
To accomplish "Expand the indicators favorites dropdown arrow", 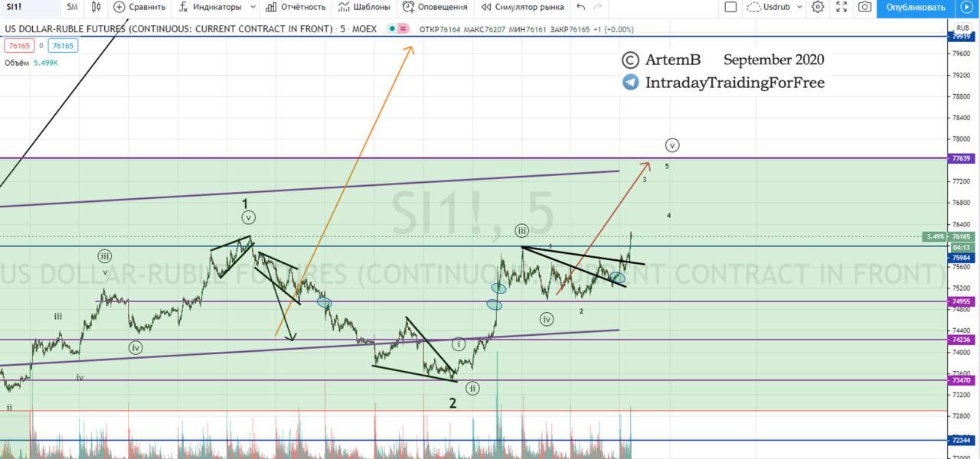I will [253, 7].
